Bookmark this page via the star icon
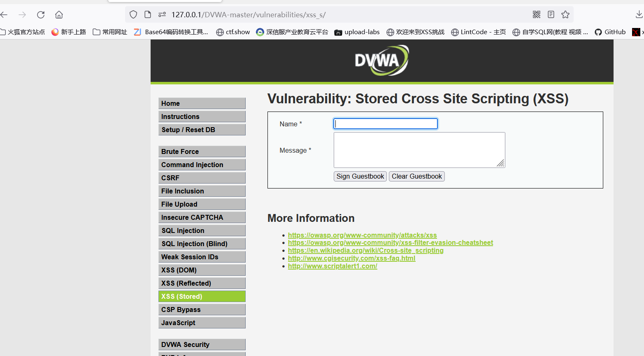This screenshot has height=356, width=644. 565,14
